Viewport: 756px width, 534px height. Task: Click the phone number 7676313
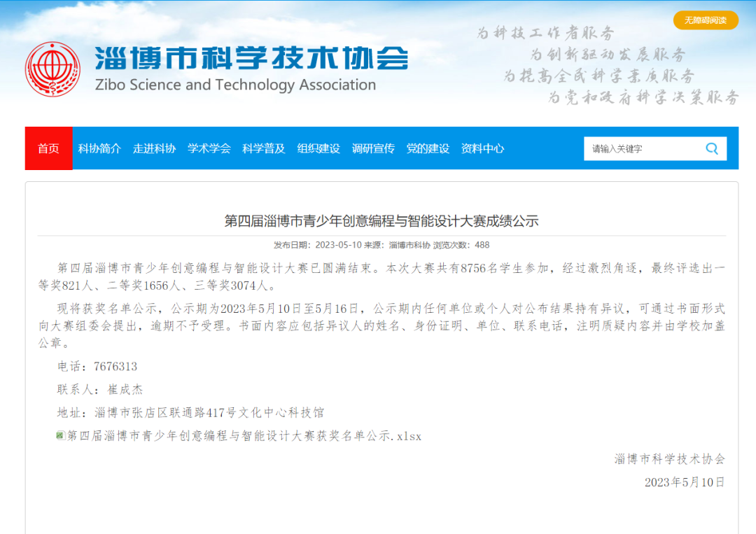(x=115, y=366)
